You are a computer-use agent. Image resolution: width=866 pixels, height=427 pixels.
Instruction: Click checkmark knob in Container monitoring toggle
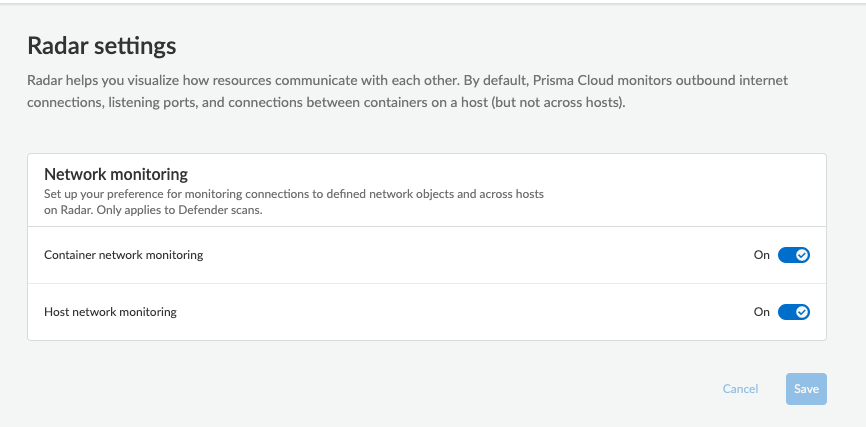pyautogui.click(x=802, y=255)
